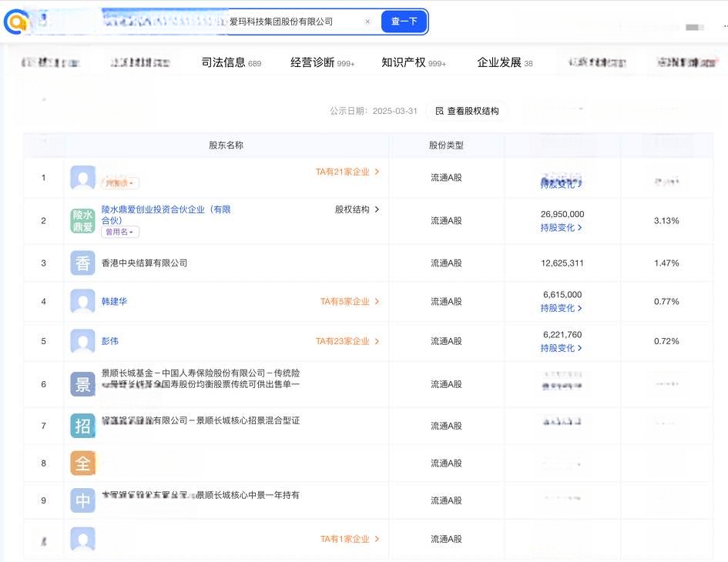Image resolution: width=728 pixels, height=562 pixels.
Task: Select 香港中央结算有限公司 name text
Action: coord(144,263)
